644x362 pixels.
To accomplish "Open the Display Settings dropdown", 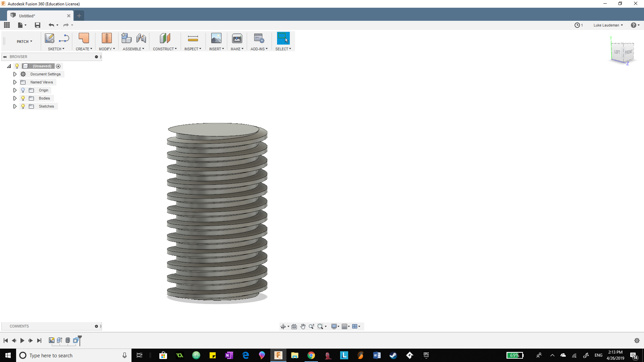I will click(334, 326).
